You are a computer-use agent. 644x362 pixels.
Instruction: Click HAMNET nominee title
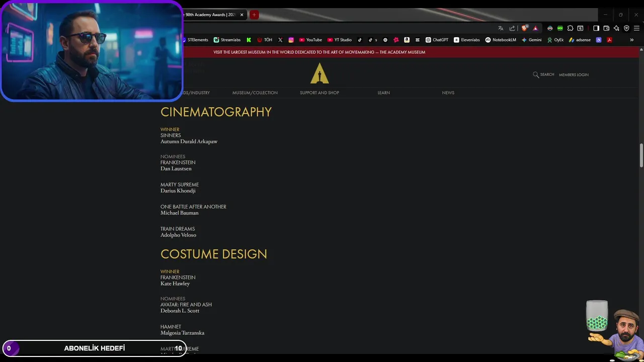tap(171, 327)
